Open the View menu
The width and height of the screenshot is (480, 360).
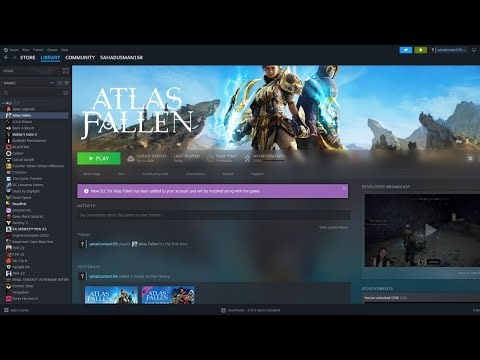click(26, 50)
